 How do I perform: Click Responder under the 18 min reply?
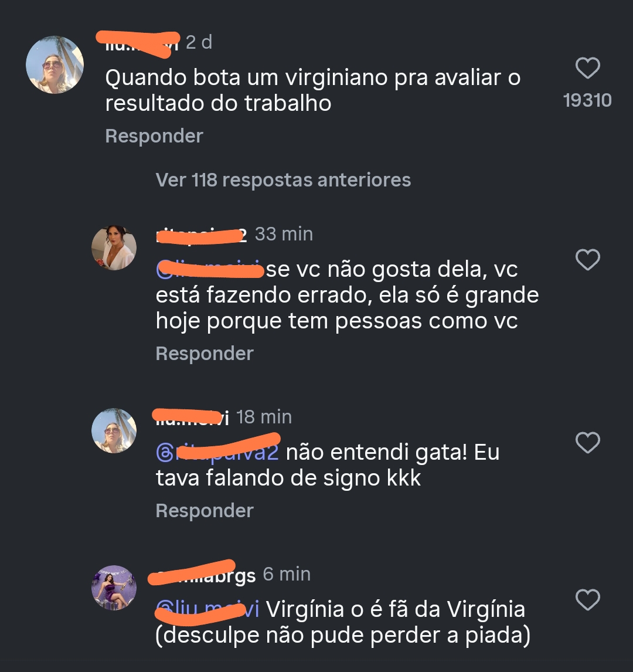(x=205, y=511)
